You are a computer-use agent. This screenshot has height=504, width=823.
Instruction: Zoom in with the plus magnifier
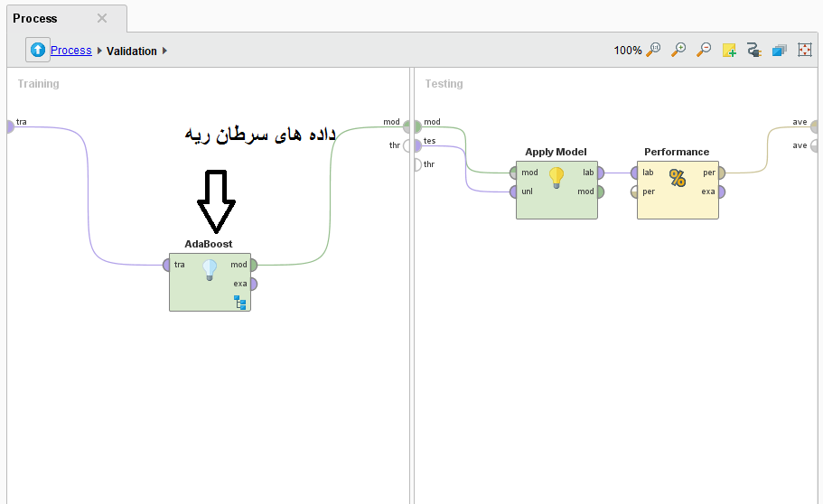(678, 51)
